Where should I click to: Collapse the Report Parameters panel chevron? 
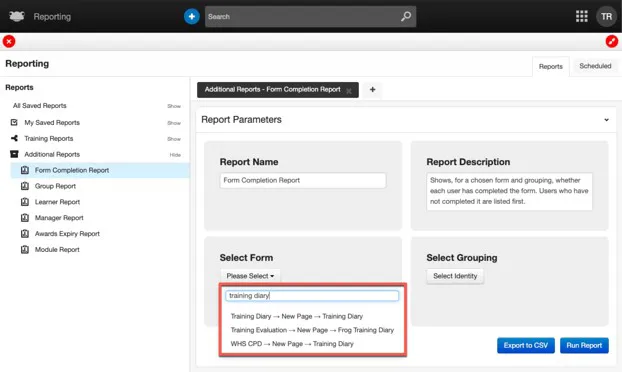(606, 120)
